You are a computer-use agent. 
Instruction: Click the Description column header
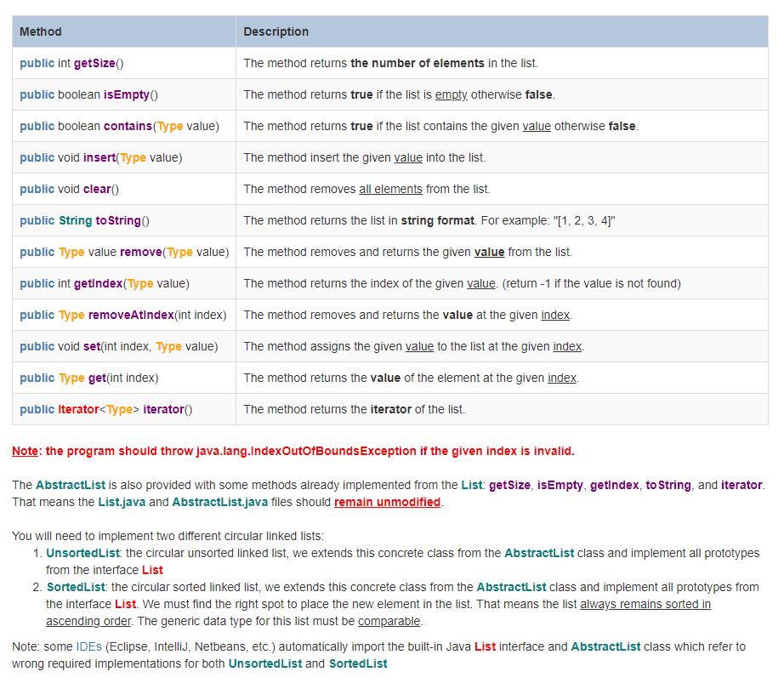(x=272, y=31)
